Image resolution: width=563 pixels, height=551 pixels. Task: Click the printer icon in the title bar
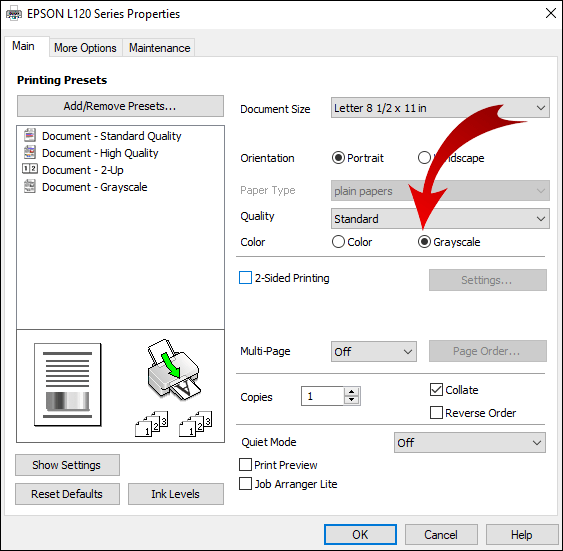point(14,14)
